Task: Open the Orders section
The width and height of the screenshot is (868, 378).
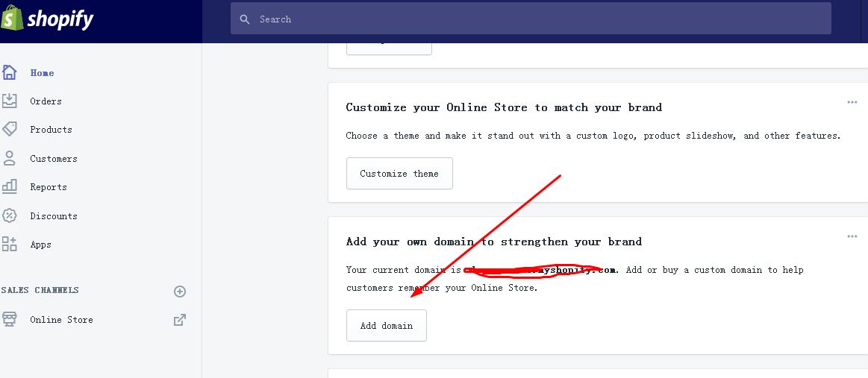Action: [x=46, y=101]
